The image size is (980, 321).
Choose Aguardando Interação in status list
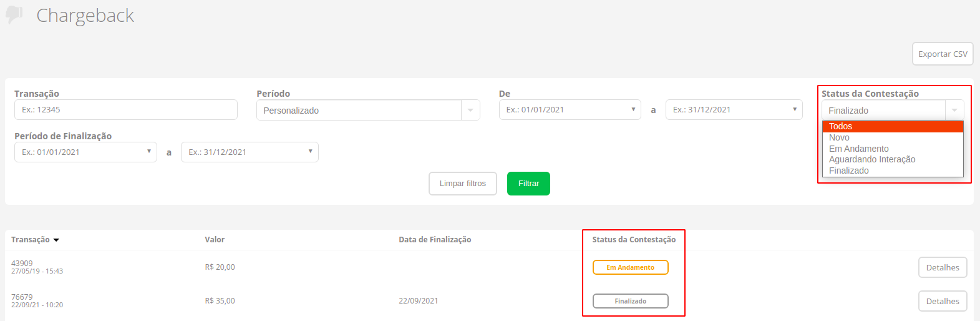(x=893, y=159)
